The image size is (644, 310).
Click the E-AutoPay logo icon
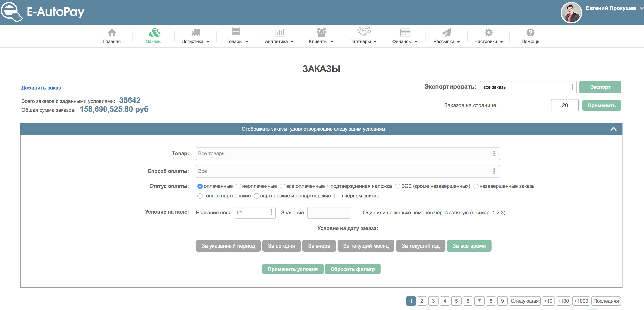click(12, 12)
